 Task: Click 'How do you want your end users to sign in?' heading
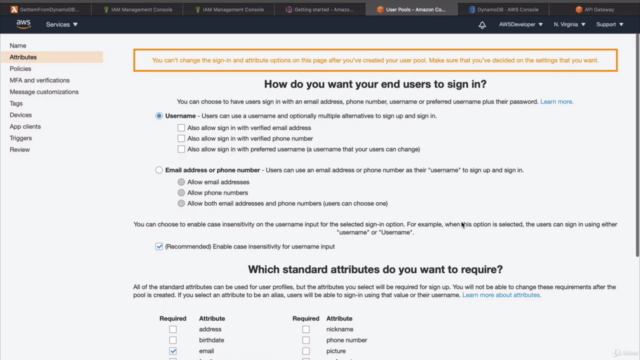(x=375, y=84)
